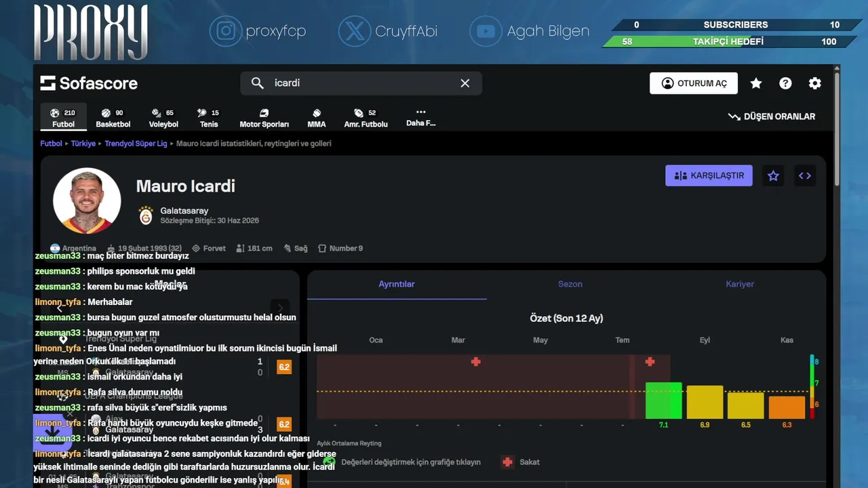Select the yellow 6.5 rating bar
The width and height of the screenshot is (868, 488).
(746, 406)
